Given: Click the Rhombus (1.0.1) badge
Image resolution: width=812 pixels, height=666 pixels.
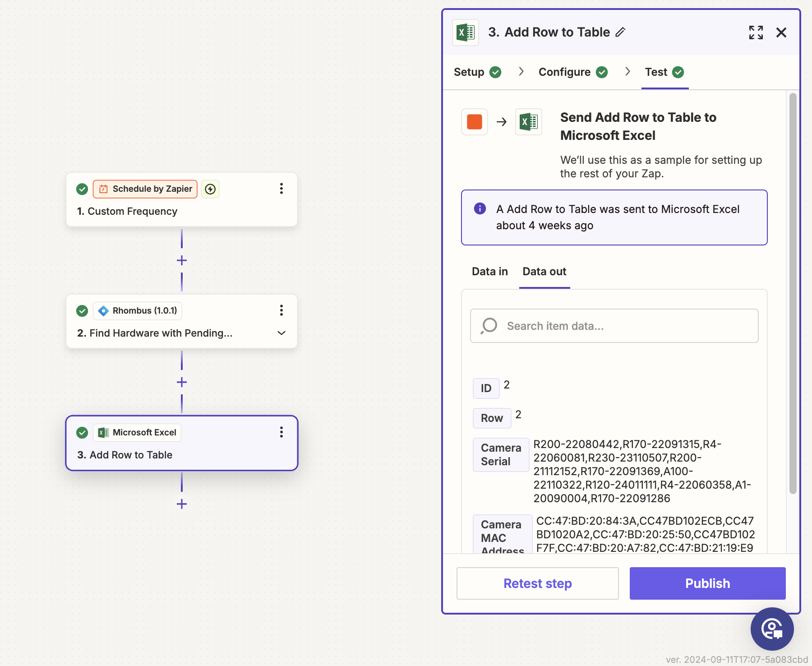Looking at the screenshot, I should (x=138, y=311).
